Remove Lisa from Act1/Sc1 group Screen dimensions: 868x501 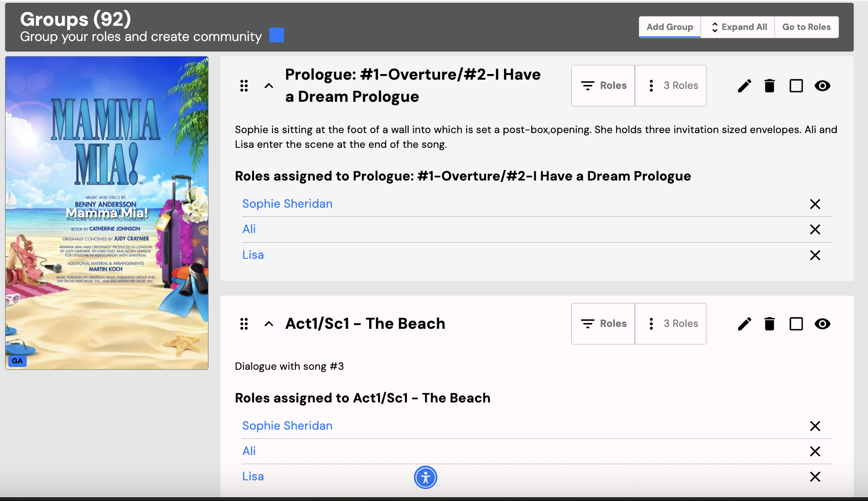click(815, 477)
